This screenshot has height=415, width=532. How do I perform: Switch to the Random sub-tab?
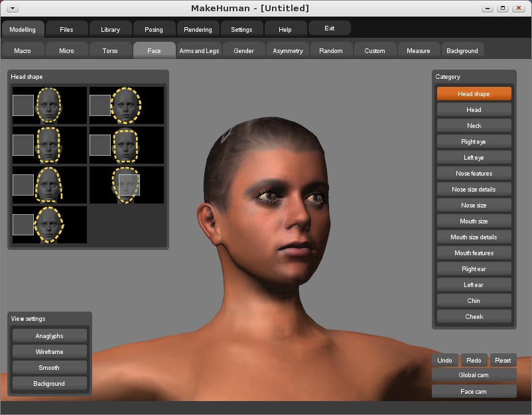pos(331,50)
